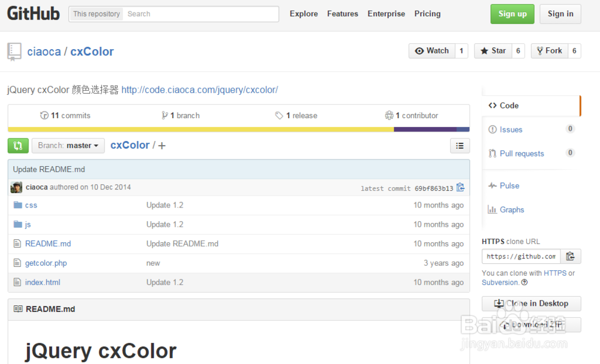
Task: Open Pull requests from the sidebar
Action: (521, 154)
